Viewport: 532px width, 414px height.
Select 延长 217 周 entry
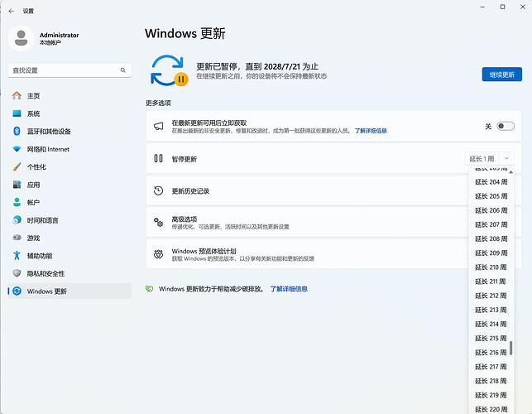click(x=491, y=367)
